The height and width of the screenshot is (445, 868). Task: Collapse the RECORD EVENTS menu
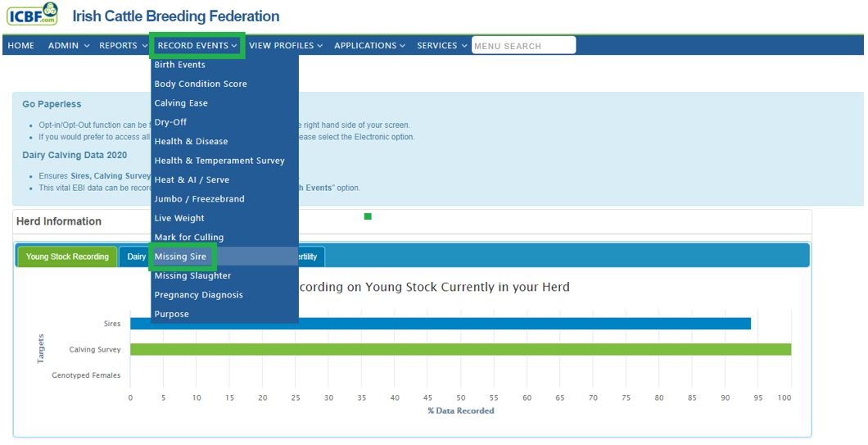point(197,45)
